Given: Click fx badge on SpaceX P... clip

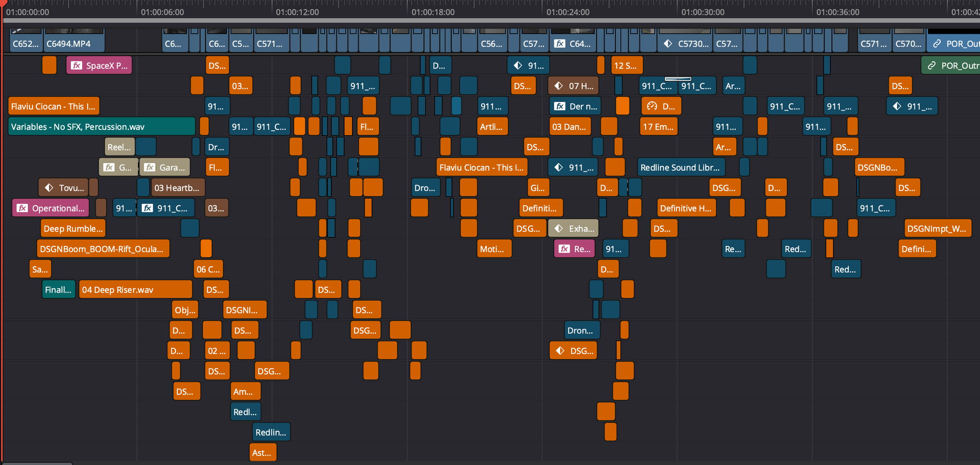Looking at the screenshot, I should pos(76,66).
